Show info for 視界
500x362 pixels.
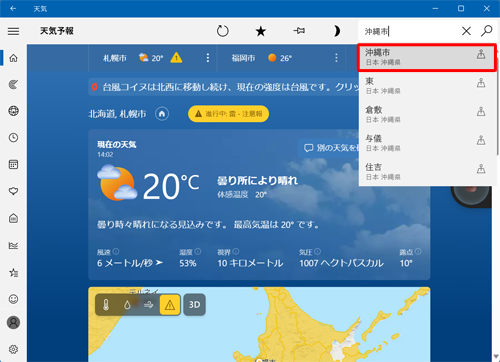click(x=236, y=252)
